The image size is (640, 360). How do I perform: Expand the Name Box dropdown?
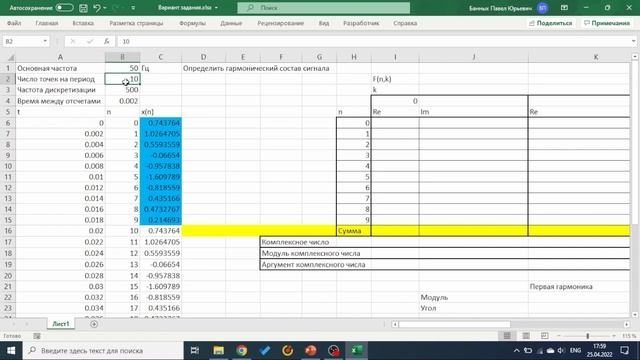pos(45,41)
